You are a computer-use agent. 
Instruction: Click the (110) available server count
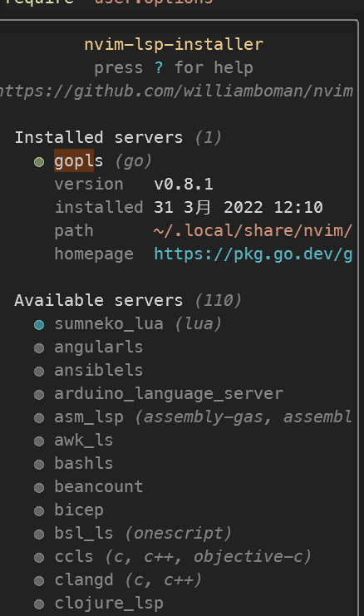tap(218, 301)
